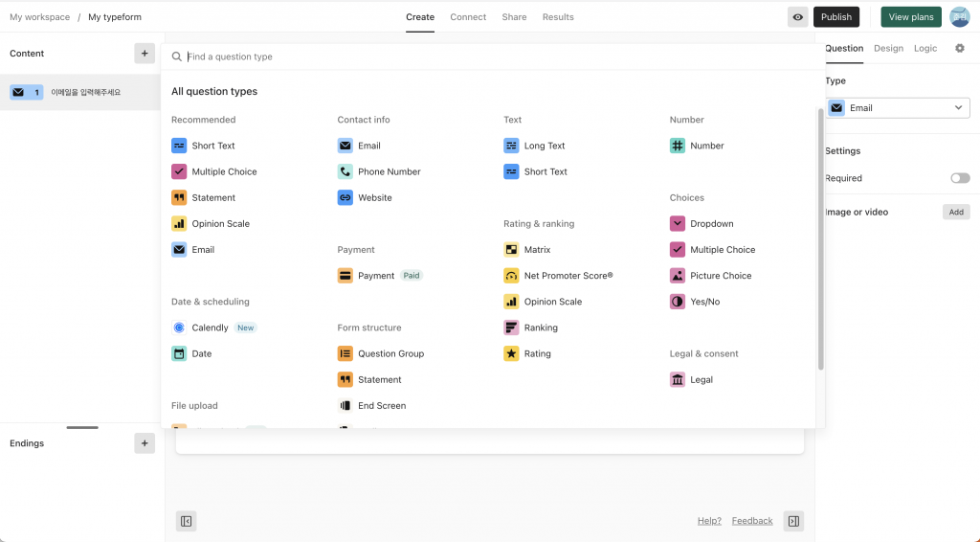Open the Logic tab
This screenshot has height=542, width=980.
pos(925,48)
